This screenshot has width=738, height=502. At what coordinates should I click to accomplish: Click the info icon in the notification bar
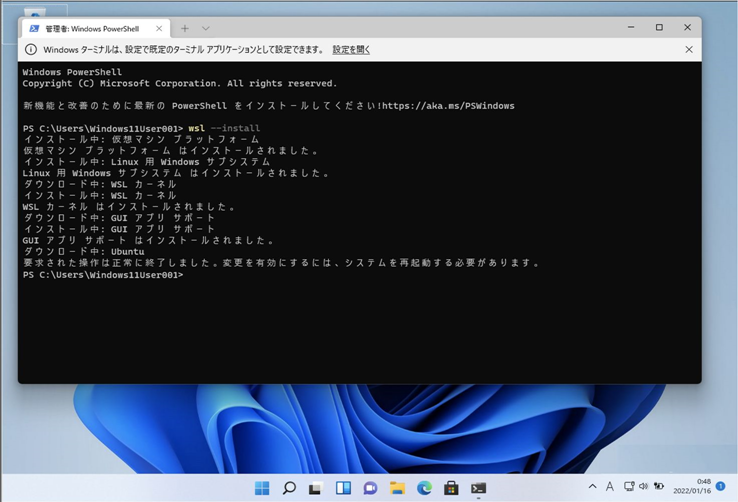(31, 49)
